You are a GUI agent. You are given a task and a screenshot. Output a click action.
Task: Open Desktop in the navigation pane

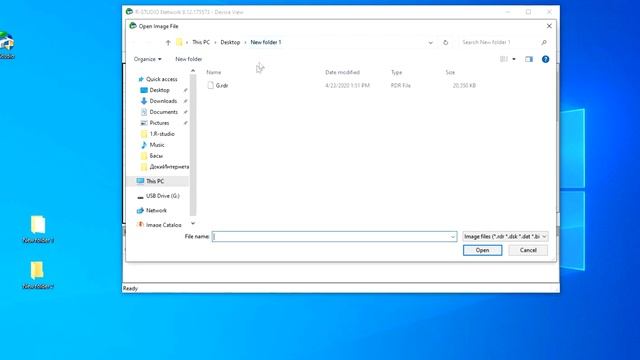click(159, 90)
